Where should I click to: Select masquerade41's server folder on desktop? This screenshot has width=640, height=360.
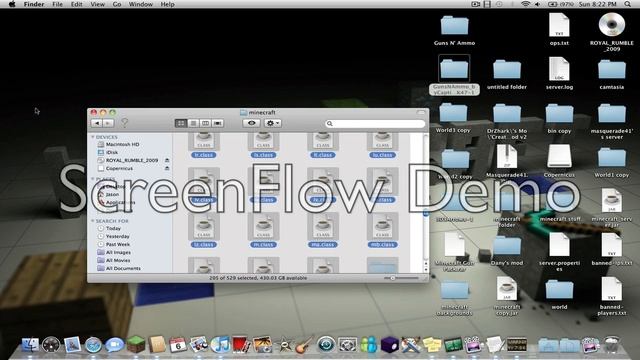coord(611,122)
